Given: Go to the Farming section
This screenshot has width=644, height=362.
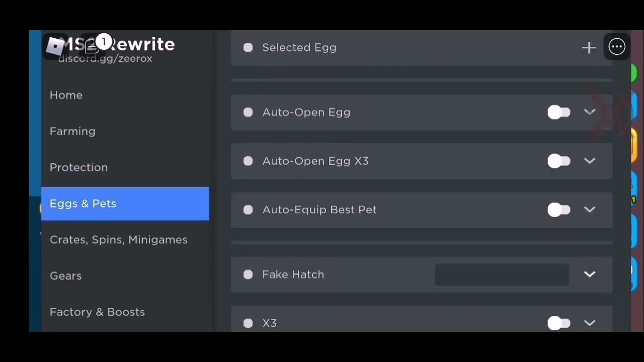Looking at the screenshot, I should tap(72, 131).
